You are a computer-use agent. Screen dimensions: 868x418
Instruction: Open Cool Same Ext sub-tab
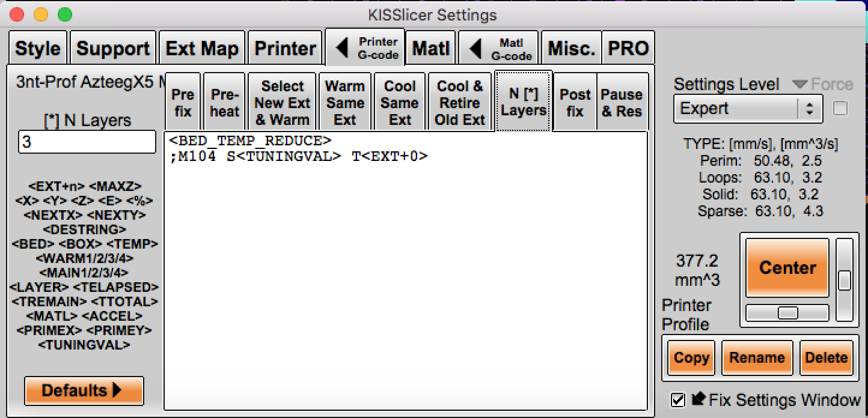click(400, 102)
